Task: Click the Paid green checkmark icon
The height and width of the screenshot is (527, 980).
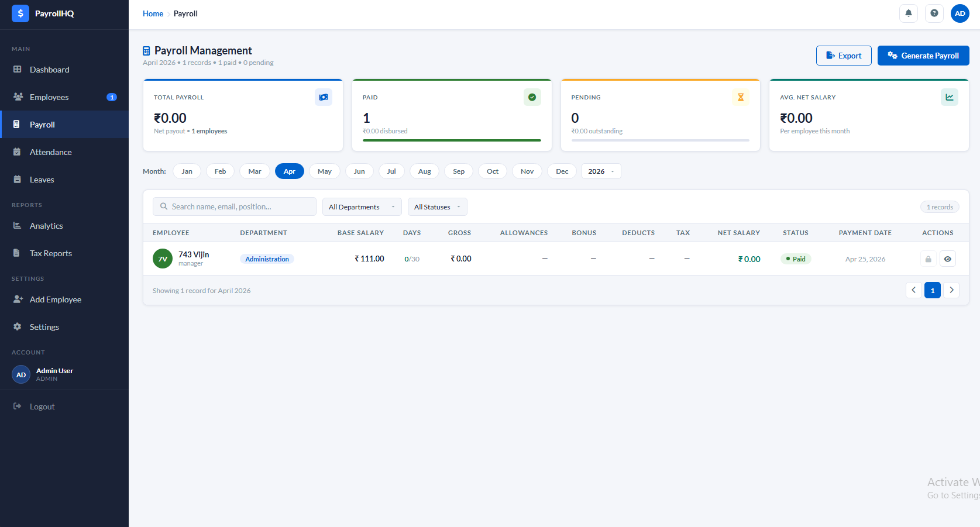Action: (x=532, y=97)
